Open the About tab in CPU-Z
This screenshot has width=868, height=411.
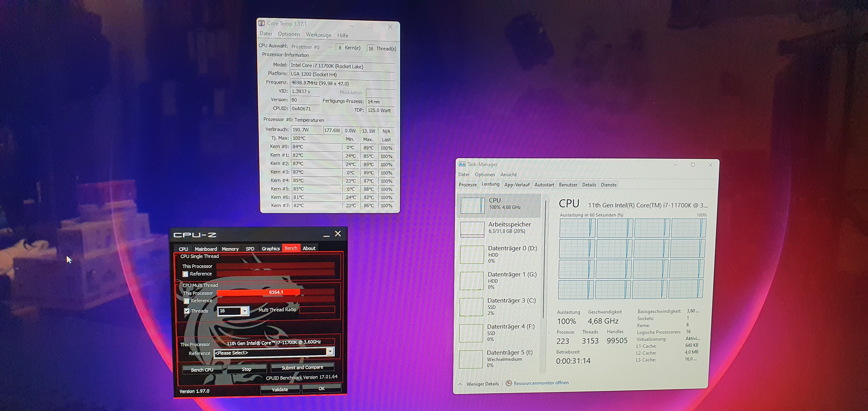click(309, 248)
